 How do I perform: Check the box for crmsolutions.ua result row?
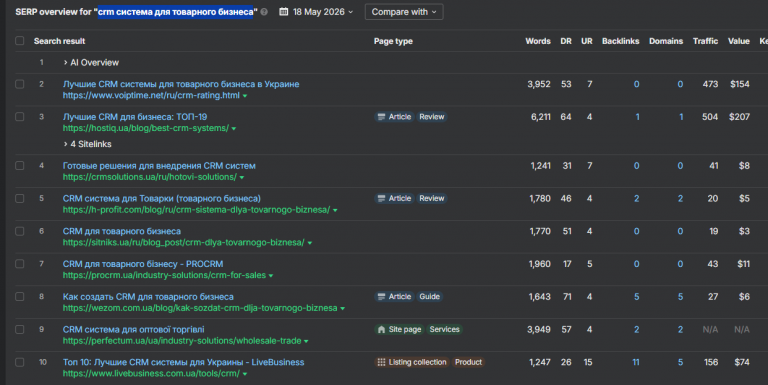(20, 166)
